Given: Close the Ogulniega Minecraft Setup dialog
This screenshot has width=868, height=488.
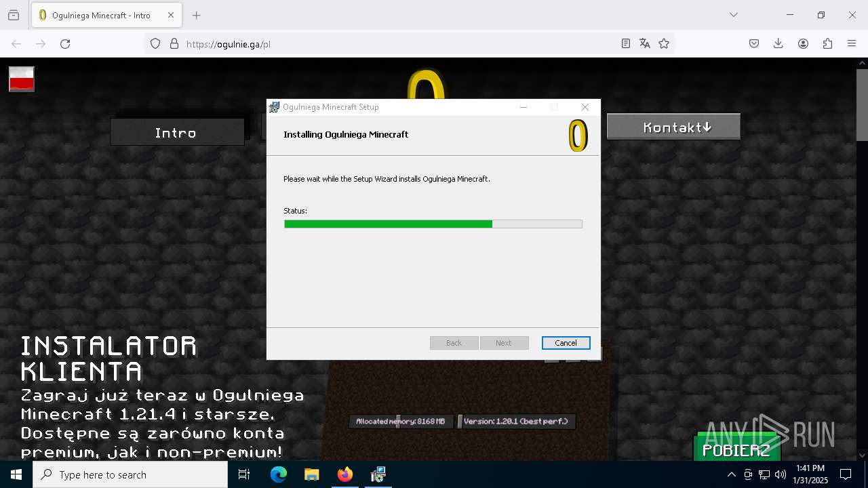Looking at the screenshot, I should (585, 107).
